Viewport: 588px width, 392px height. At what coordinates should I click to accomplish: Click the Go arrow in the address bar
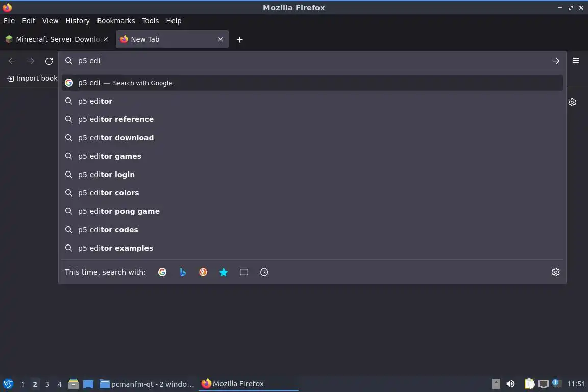(x=556, y=61)
